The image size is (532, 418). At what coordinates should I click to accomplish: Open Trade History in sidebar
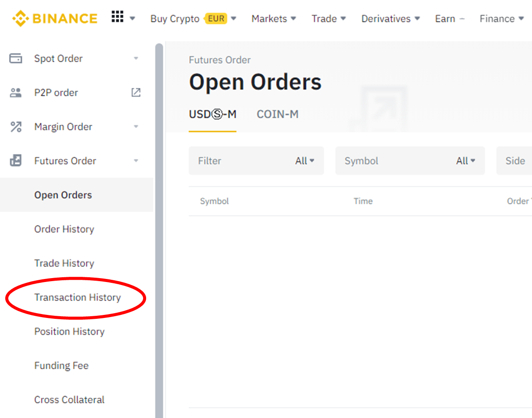click(64, 263)
